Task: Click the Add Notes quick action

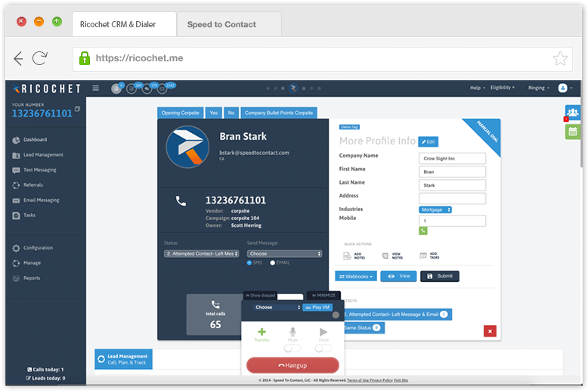Action: (x=354, y=256)
